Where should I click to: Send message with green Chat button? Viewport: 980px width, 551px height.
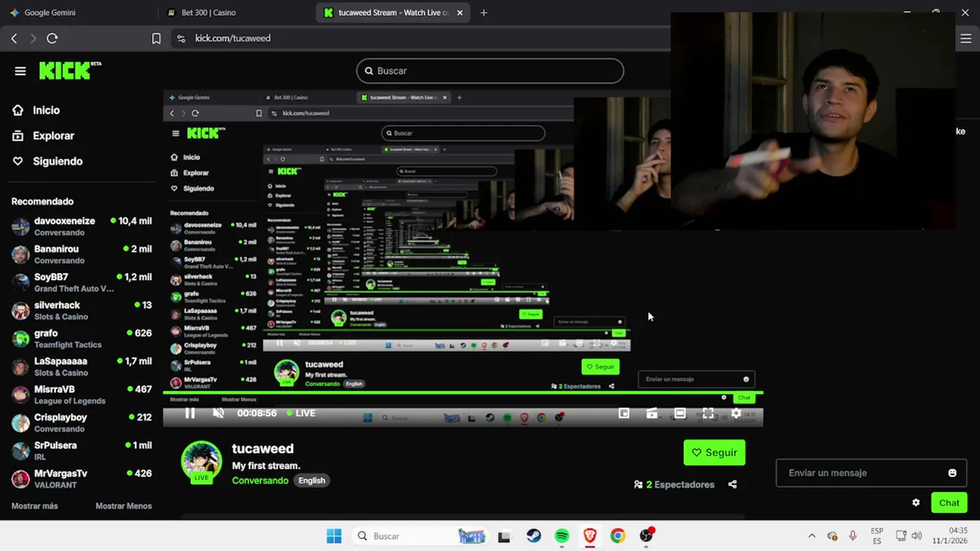coord(949,503)
